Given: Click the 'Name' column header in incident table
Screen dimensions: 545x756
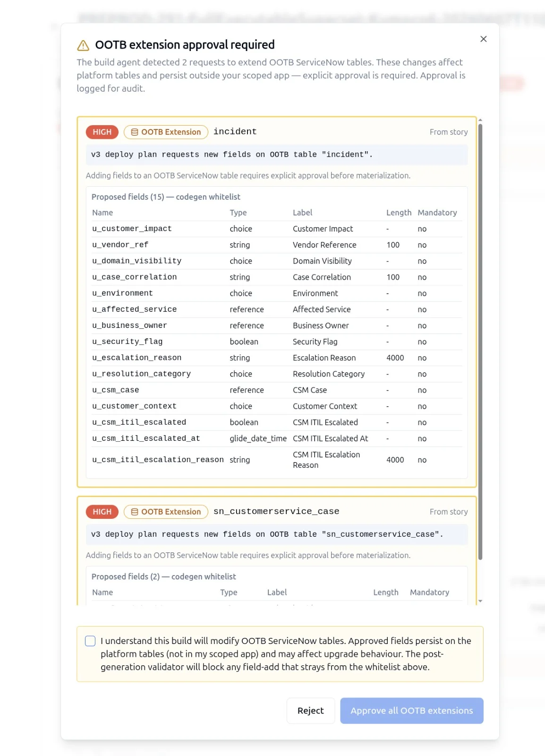Looking at the screenshot, I should click(102, 213).
